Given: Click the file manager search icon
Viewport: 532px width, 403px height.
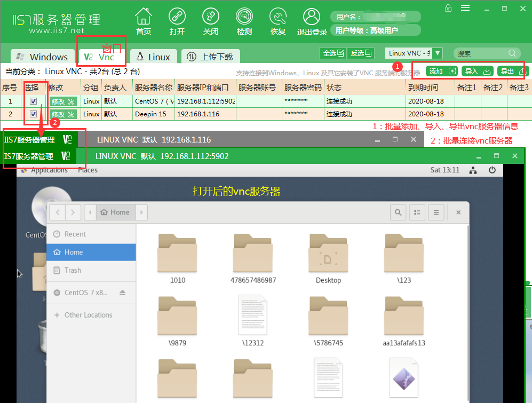Looking at the screenshot, I should pos(398,212).
